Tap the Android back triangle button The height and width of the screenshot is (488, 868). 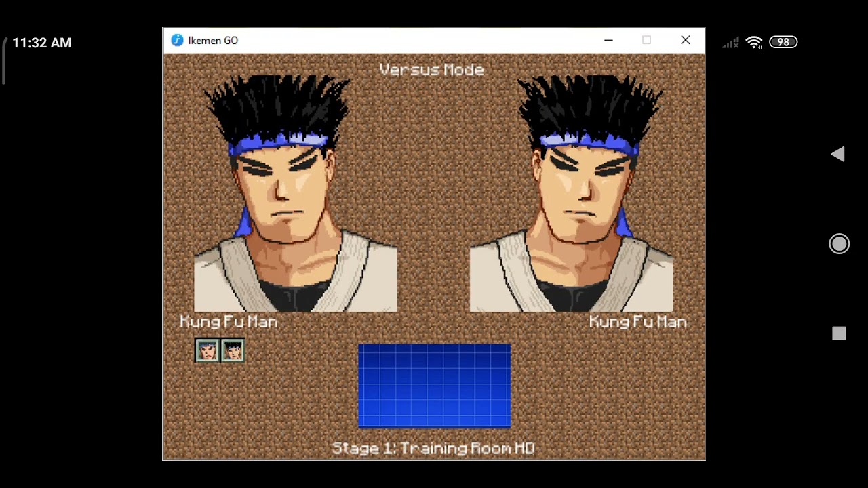838,155
